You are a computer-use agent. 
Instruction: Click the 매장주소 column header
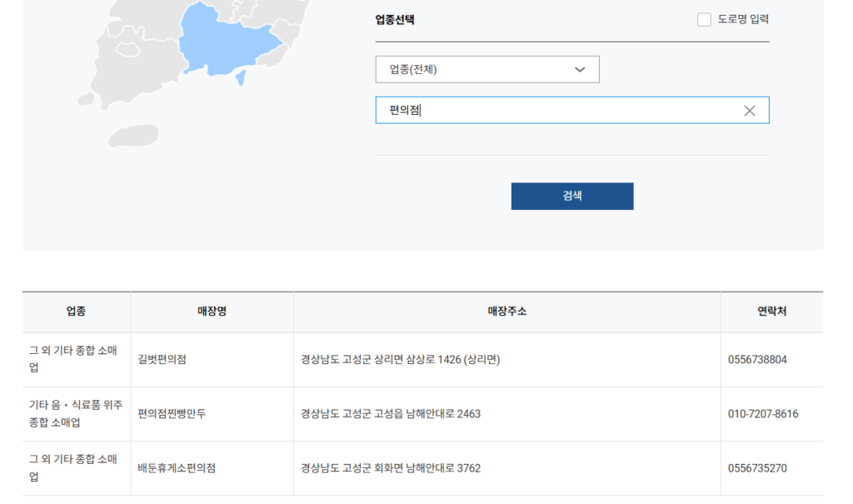[506, 312]
